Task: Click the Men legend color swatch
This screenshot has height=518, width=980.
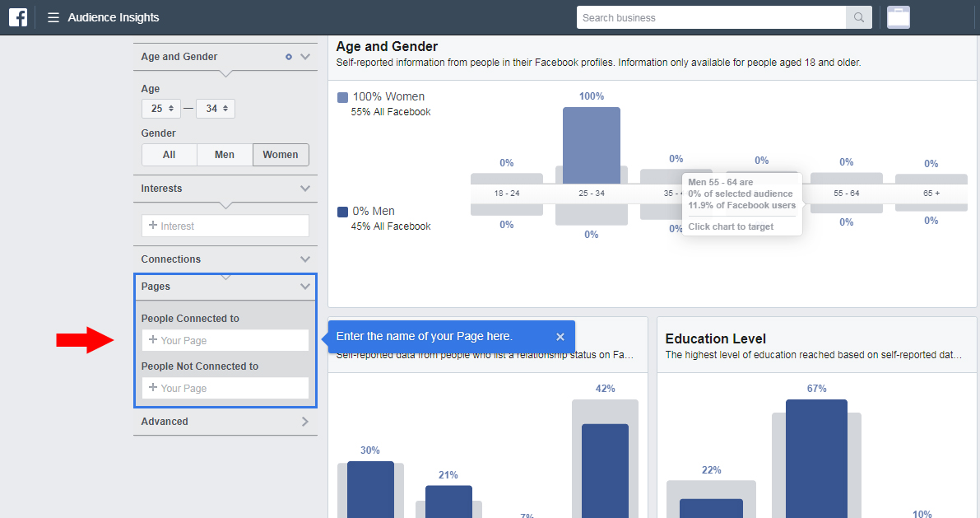Action: [x=342, y=212]
